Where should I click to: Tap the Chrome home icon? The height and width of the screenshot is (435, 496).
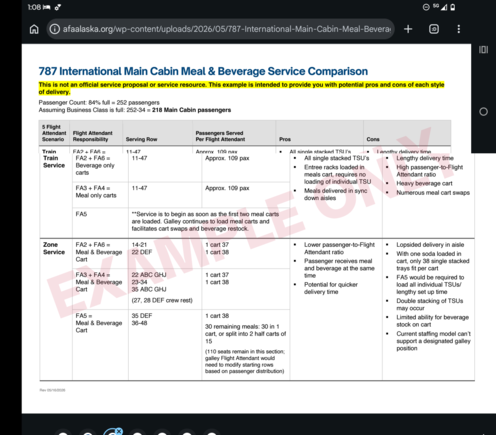(x=34, y=29)
